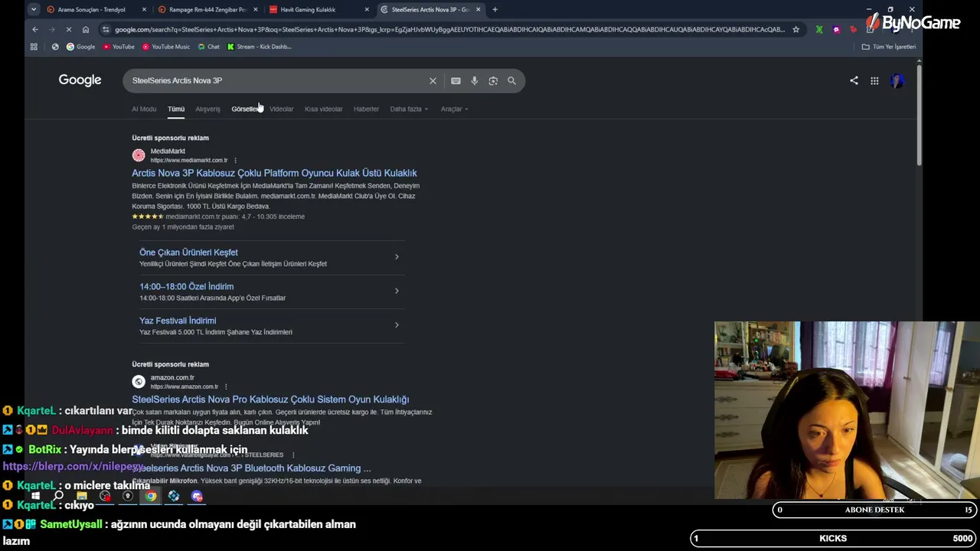Screen dimensions: 980x551
Task: Open the browser home page
Action: [86, 29]
